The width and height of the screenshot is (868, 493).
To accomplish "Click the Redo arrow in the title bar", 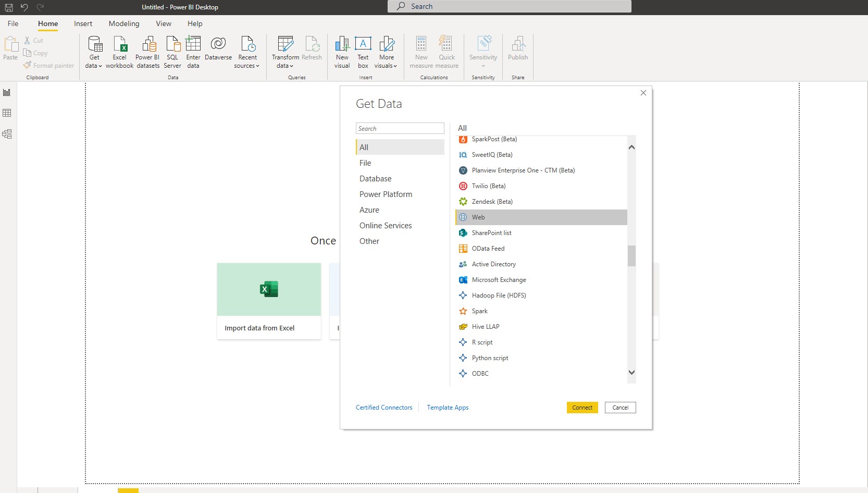I will [x=40, y=7].
